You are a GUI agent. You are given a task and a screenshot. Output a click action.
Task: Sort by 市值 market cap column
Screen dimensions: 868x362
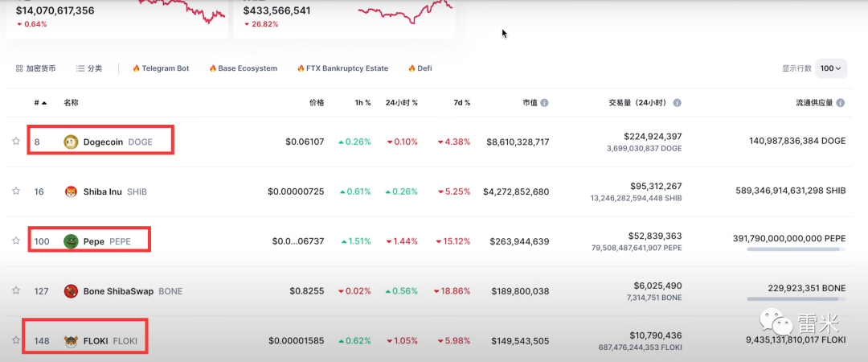pos(530,103)
